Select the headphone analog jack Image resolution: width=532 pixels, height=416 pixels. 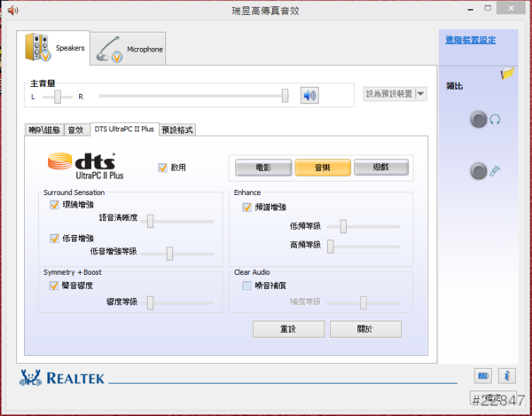click(479, 120)
